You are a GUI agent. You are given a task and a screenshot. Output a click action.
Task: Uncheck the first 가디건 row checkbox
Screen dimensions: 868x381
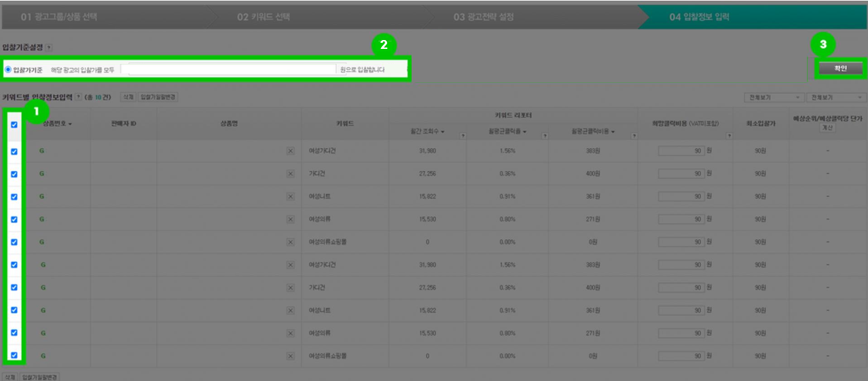click(x=14, y=174)
